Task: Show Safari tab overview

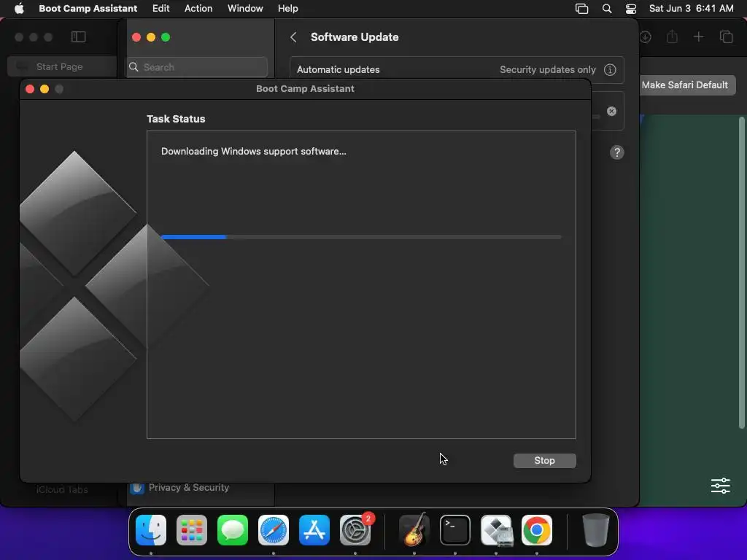Action: [726, 36]
